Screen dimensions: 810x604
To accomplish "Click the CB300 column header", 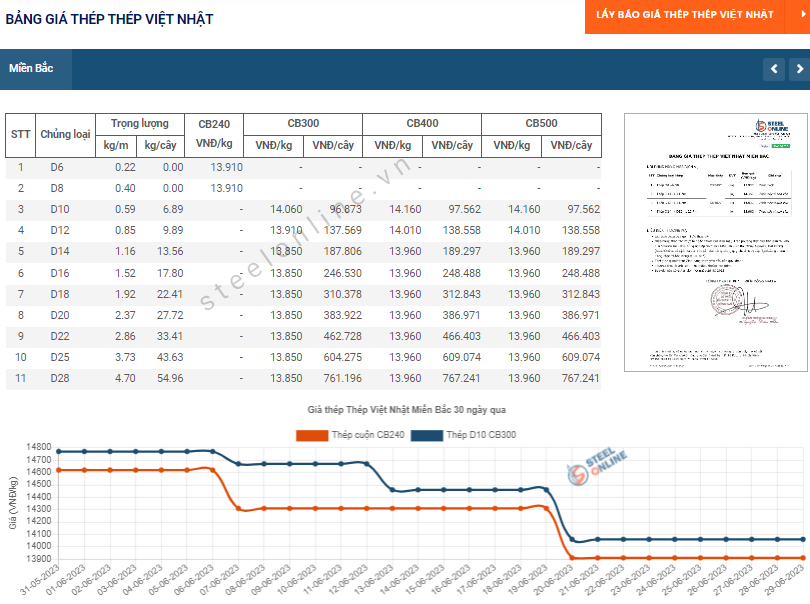I will pyautogui.click(x=303, y=123).
